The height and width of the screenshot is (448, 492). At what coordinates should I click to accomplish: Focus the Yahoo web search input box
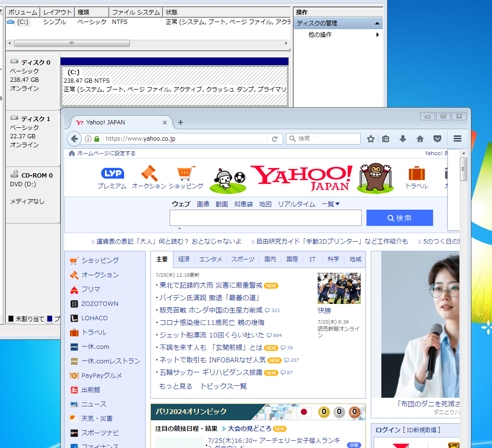(x=265, y=218)
